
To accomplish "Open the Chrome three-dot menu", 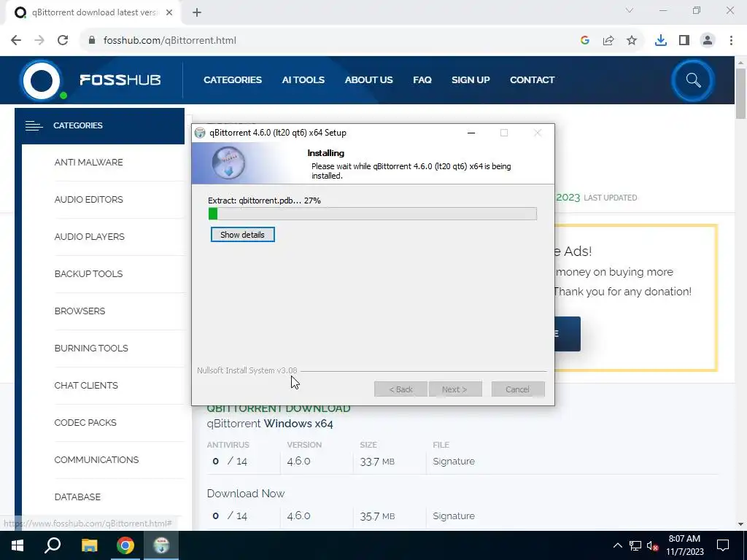I will tap(731, 41).
